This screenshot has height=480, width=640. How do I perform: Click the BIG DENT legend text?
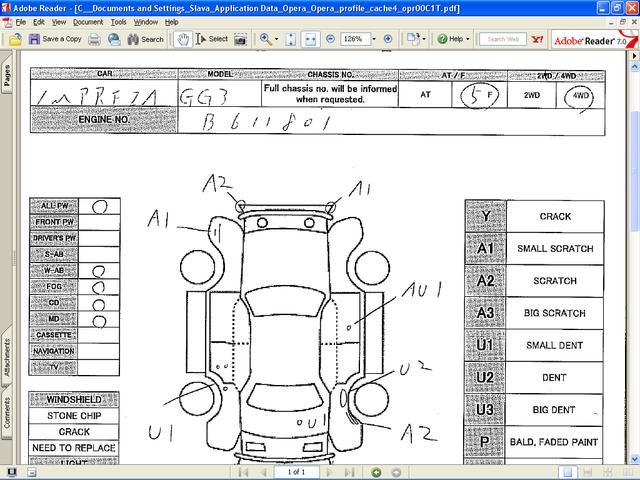554,410
